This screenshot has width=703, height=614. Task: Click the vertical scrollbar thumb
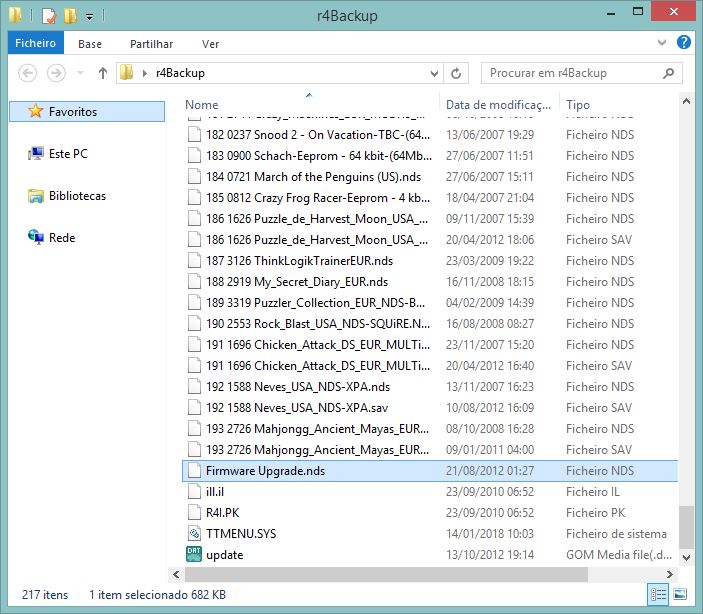point(686,527)
